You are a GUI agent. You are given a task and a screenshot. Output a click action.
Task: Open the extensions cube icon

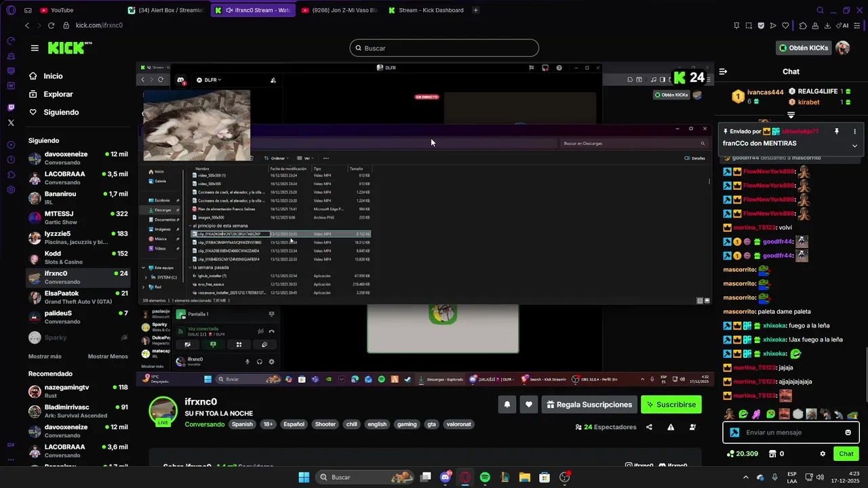[803, 25]
